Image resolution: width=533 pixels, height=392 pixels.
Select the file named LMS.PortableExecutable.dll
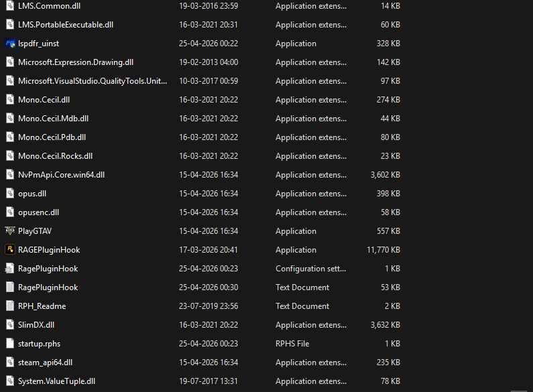point(66,25)
